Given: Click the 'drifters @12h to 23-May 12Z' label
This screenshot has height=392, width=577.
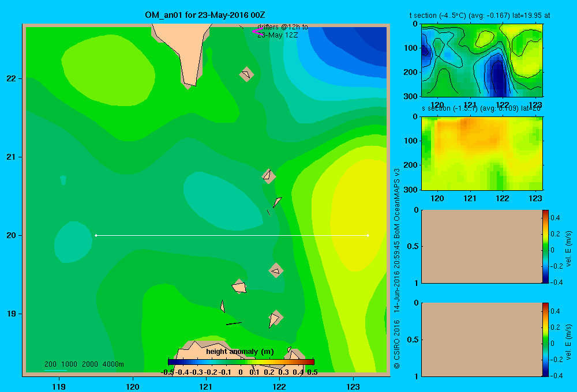Looking at the screenshot, I should click(x=282, y=31).
